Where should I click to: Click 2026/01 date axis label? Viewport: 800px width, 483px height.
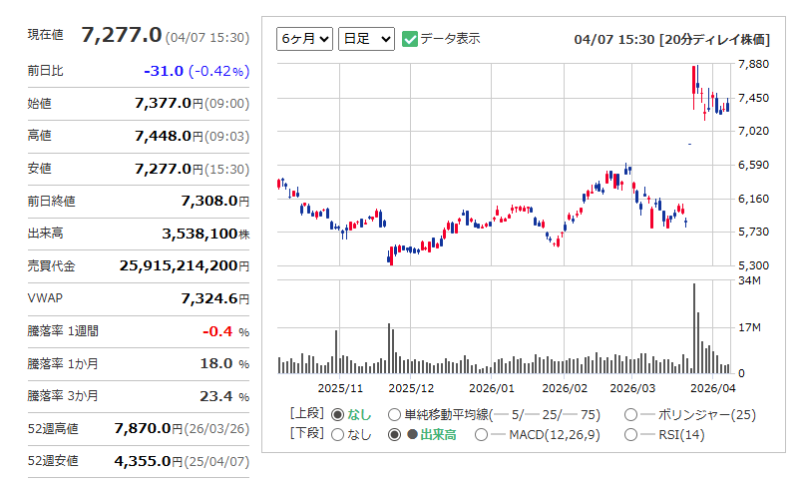click(492, 389)
